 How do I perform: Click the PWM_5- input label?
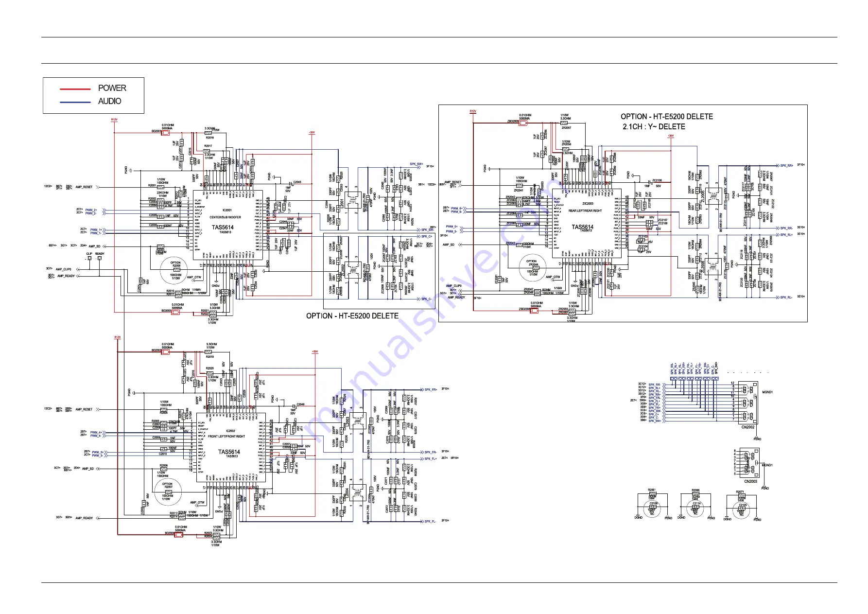pyautogui.click(x=451, y=231)
